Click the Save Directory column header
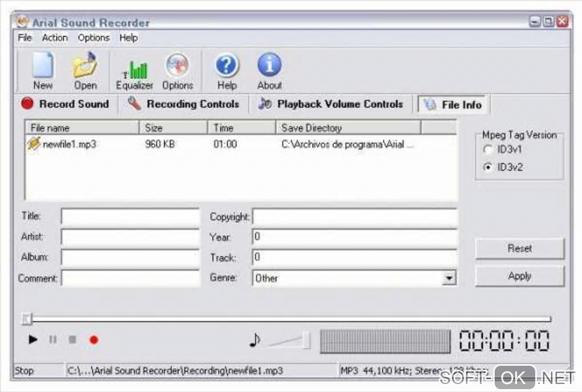 348,128
